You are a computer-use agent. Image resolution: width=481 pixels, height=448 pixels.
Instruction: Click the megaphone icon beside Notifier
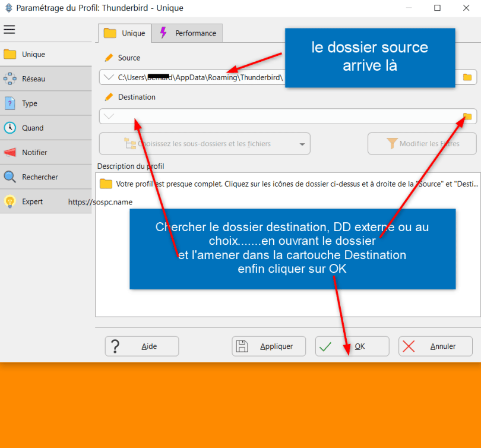pyautogui.click(x=10, y=152)
